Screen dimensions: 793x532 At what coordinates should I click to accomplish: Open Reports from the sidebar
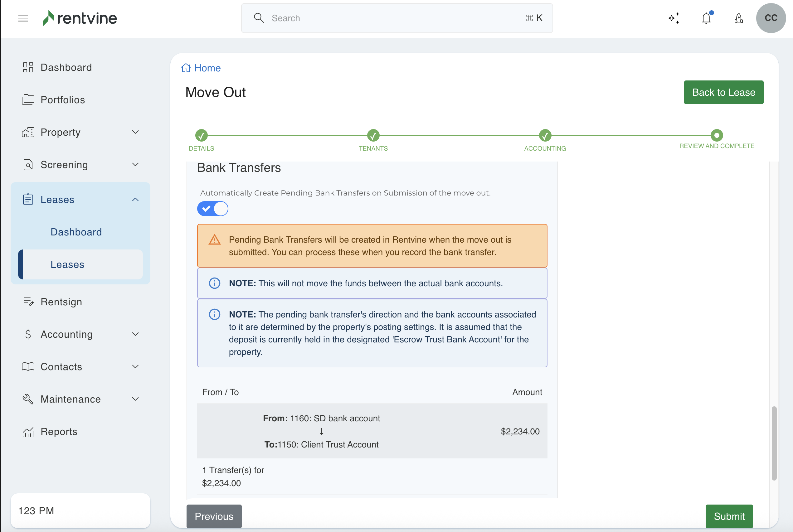pyautogui.click(x=59, y=432)
